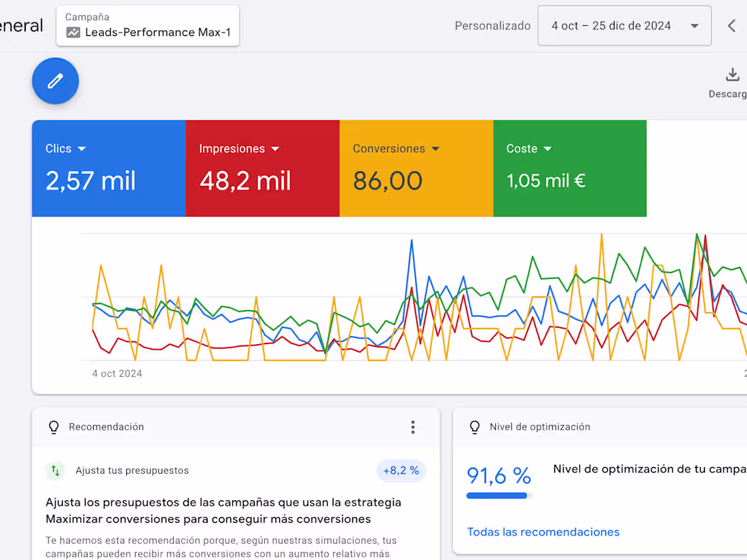The width and height of the screenshot is (747, 560).
Task: Open the Todas las recomendaciones link
Action: click(543, 532)
